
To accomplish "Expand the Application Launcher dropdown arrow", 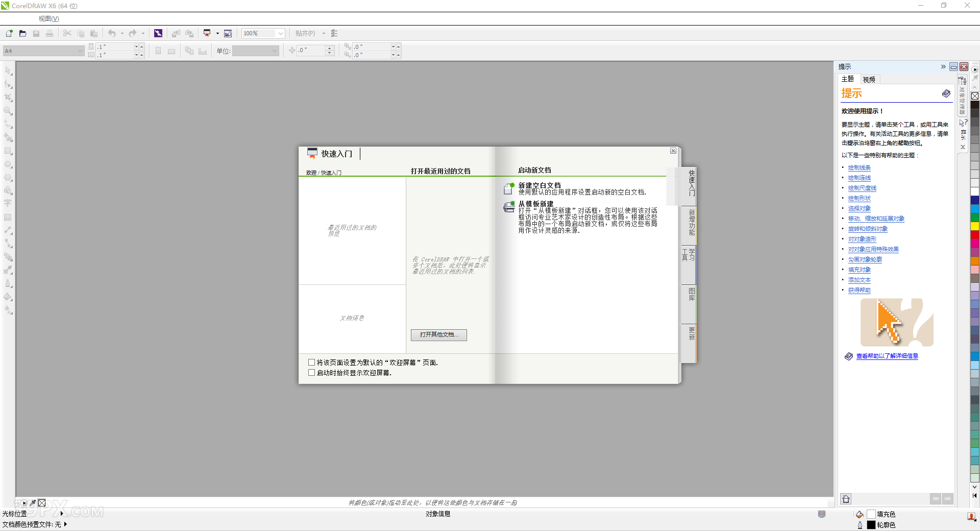I will coord(217,33).
